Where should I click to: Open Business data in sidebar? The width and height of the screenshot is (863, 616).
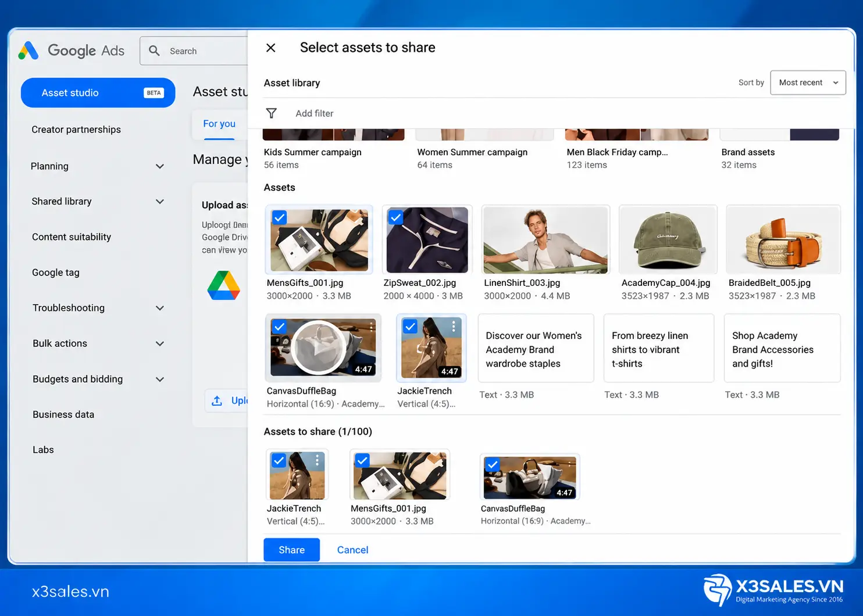(x=63, y=414)
